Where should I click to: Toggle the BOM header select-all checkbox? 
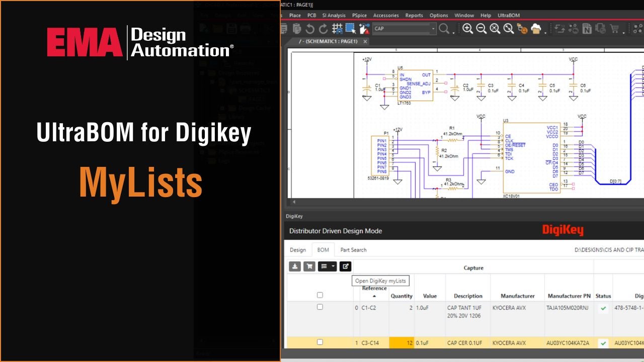[319, 295]
